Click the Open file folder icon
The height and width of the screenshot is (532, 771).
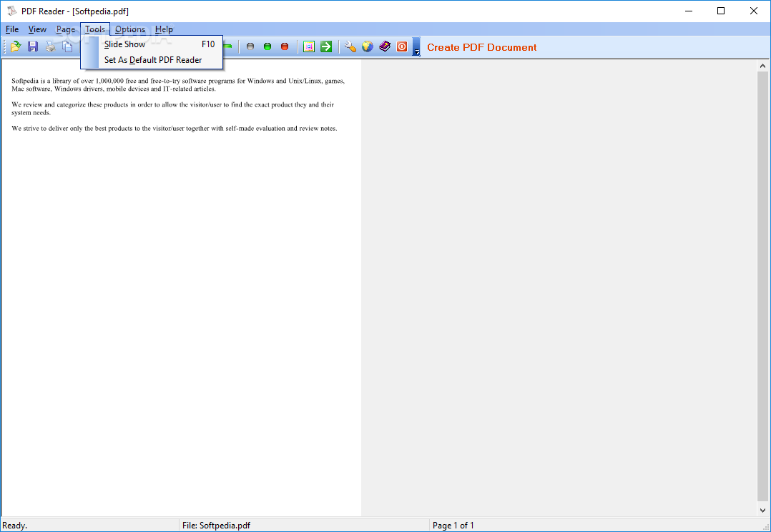coord(16,46)
